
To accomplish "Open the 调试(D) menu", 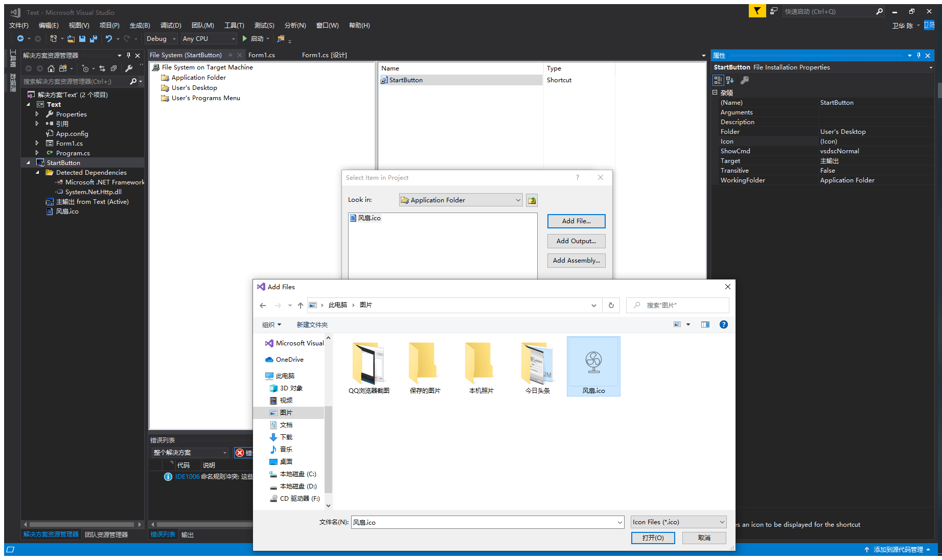I will tap(170, 25).
